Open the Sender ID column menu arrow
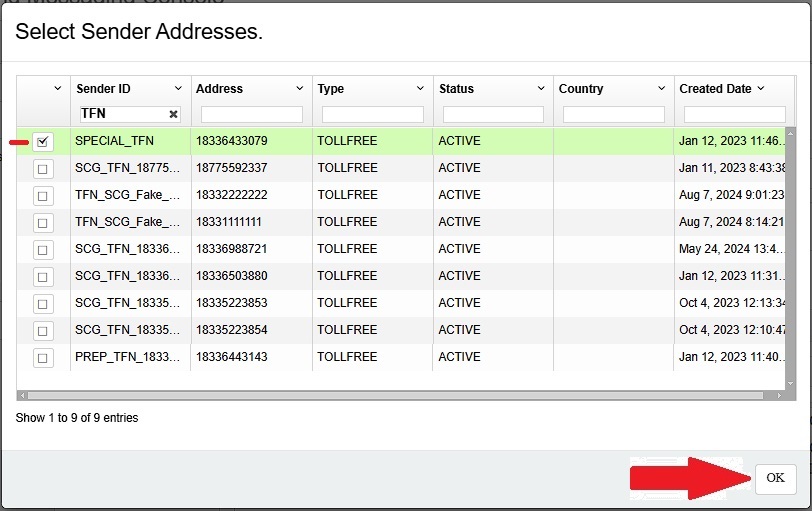Screen dimensions: 812x511 (178, 89)
